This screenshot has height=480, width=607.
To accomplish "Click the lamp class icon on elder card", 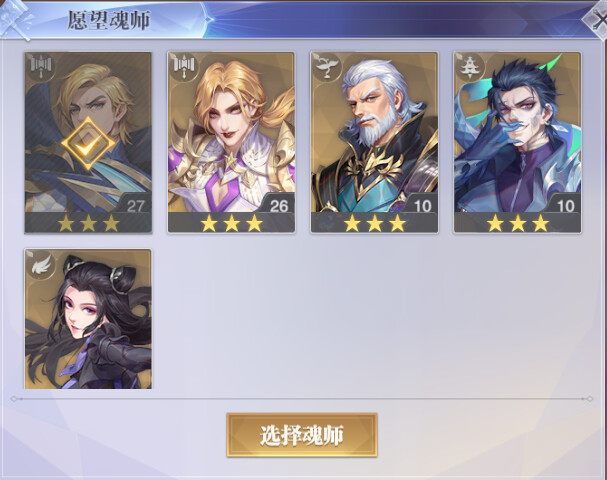I will [327, 66].
